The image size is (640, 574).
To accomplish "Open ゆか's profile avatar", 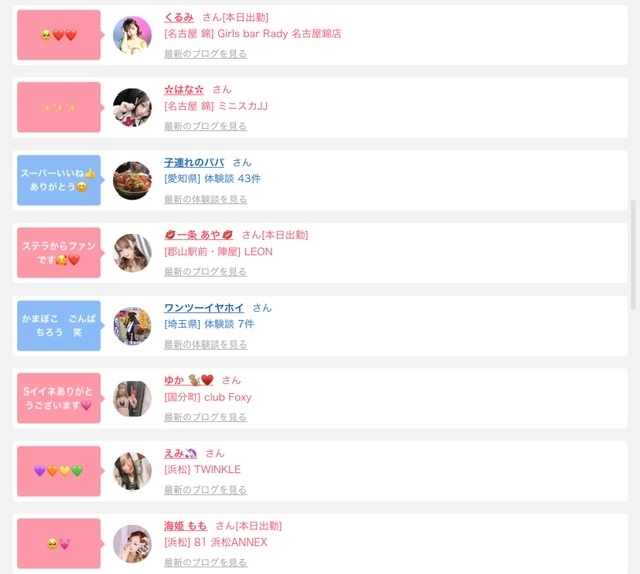I will 132,398.
